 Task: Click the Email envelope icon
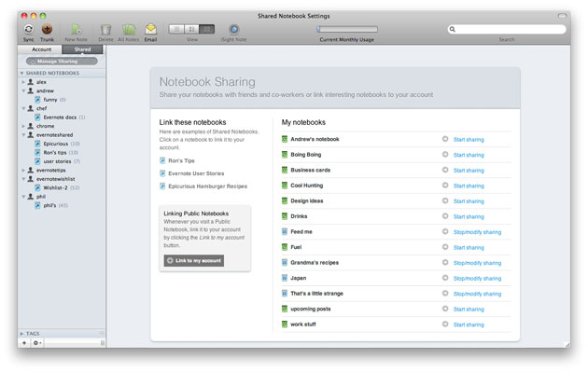(151, 29)
